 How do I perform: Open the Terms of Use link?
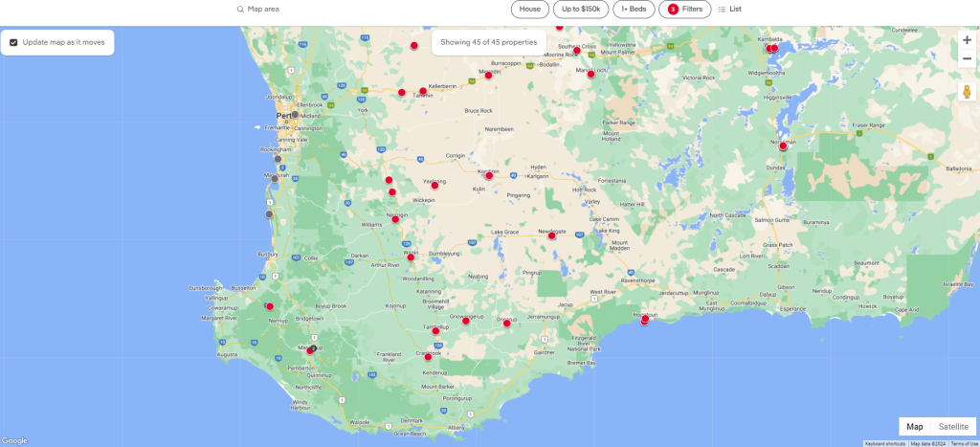[964, 443]
